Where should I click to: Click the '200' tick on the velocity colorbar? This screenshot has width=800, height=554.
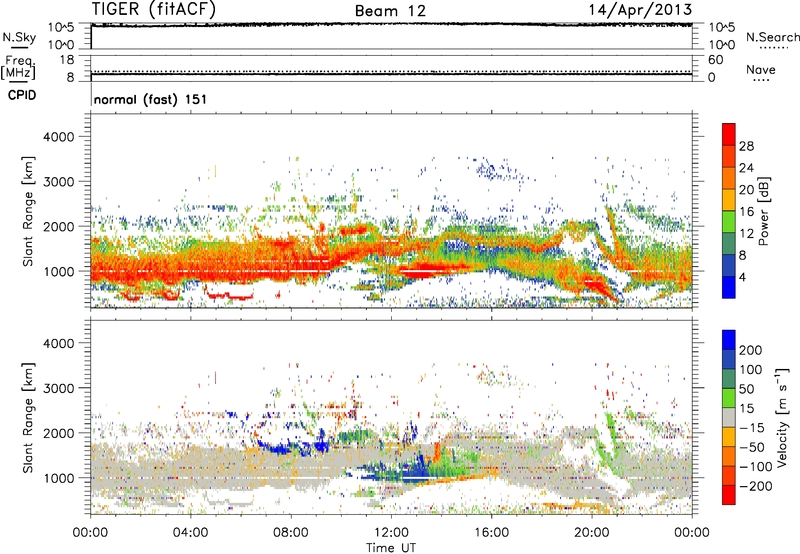pos(751,350)
